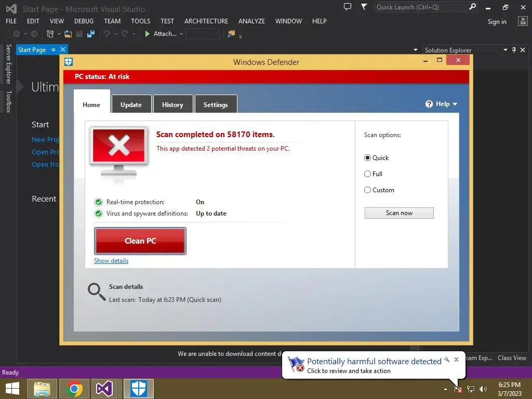The width and height of the screenshot is (532, 399).
Task: Open the Toolbox side tab
Action: tap(8, 101)
